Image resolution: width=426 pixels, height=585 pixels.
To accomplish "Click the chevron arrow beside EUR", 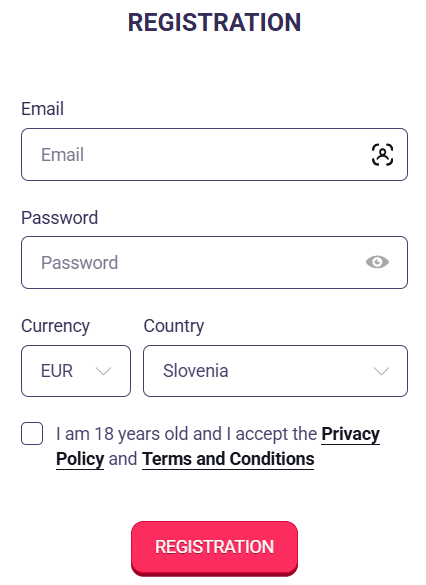I will (x=103, y=371).
